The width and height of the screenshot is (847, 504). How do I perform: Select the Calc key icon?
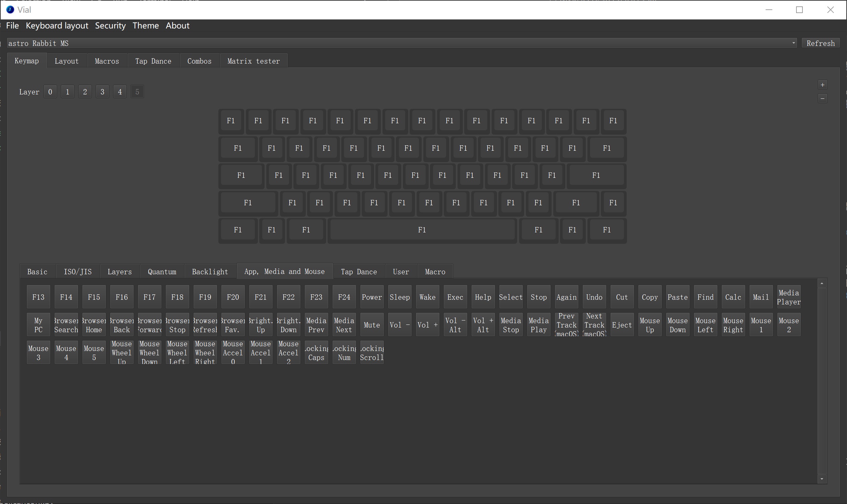pyautogui.click(x=733, y=297)
